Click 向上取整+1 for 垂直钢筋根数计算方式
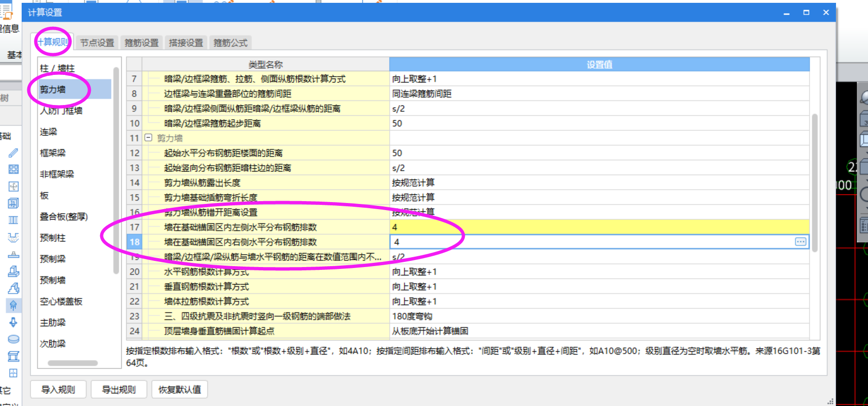Screen dimensions: 868x406 (599, 286)
